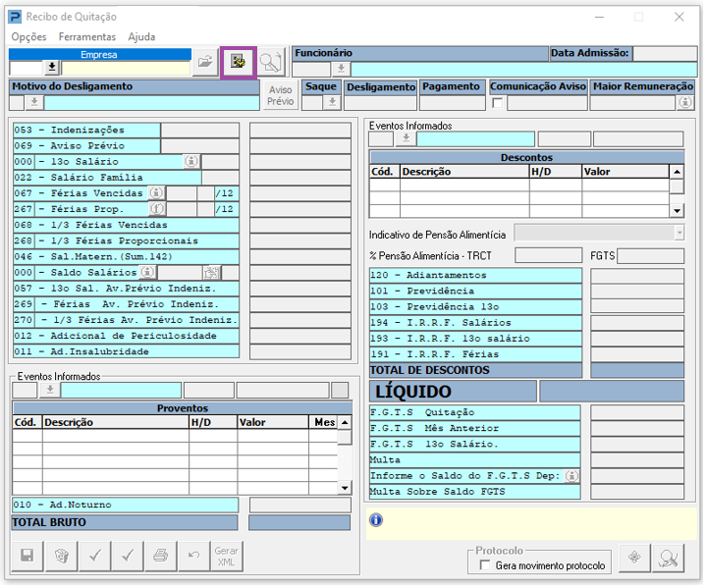Click the info icon under Maior Remuneração
707x588 pixels.
click(685, 103)
